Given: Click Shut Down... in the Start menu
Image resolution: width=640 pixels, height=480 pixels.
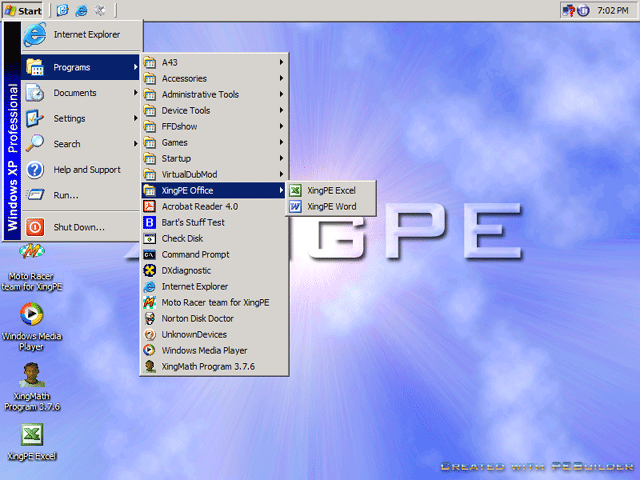Looking at the screenshot, I should pyautogui.click(x=80, y=227).
